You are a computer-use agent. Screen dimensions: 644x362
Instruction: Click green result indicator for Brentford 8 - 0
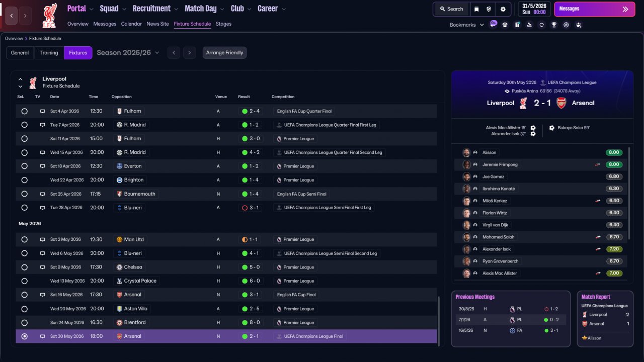245,323
